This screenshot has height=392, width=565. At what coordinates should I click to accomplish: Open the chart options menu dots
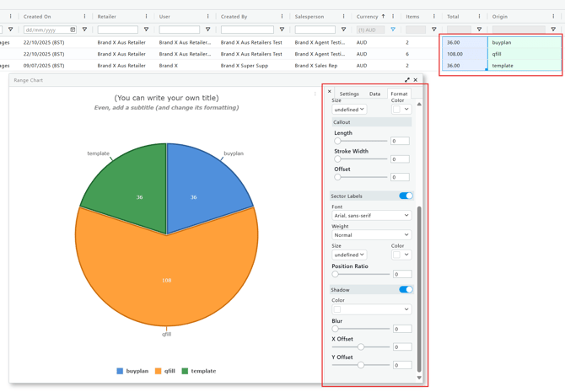(x=315, y=94)
